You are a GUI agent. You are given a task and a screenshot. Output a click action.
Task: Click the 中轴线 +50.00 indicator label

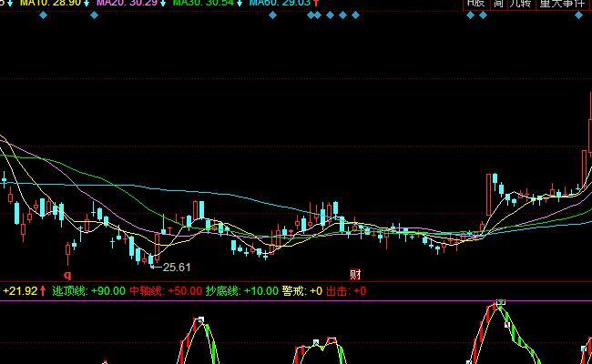click(165, 291)
